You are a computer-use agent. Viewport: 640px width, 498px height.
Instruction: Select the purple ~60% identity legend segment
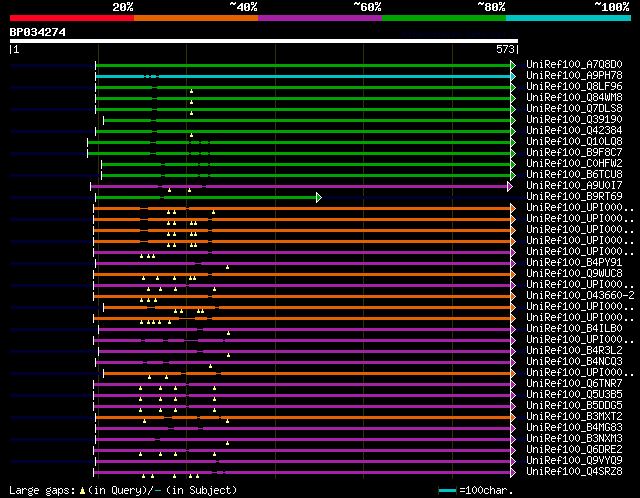(x=320, y=18)
